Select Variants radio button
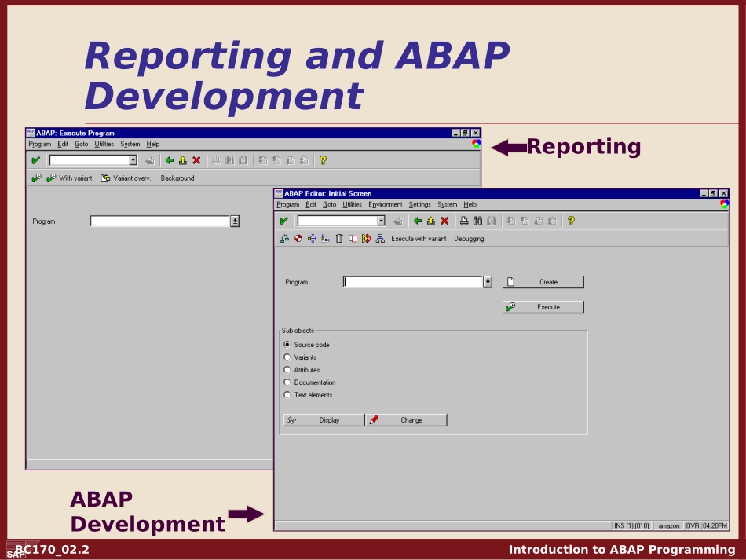 (x=287, y=357)
